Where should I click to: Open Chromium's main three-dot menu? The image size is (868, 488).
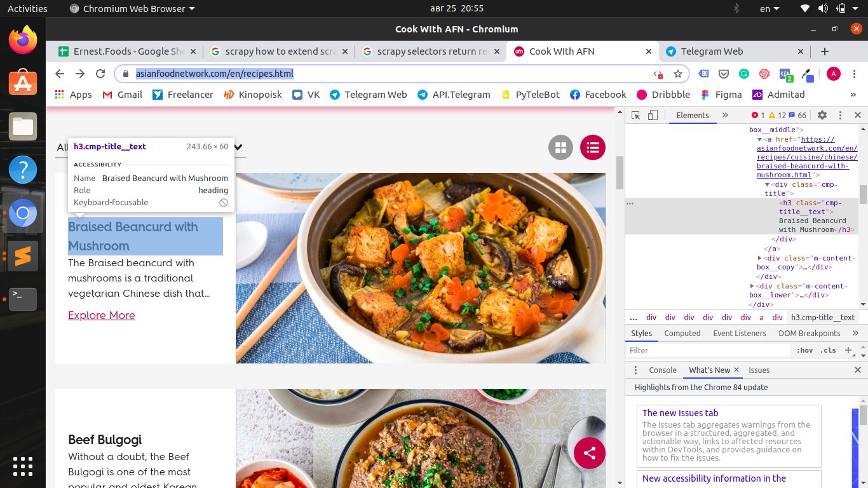[x=853, y=74]
